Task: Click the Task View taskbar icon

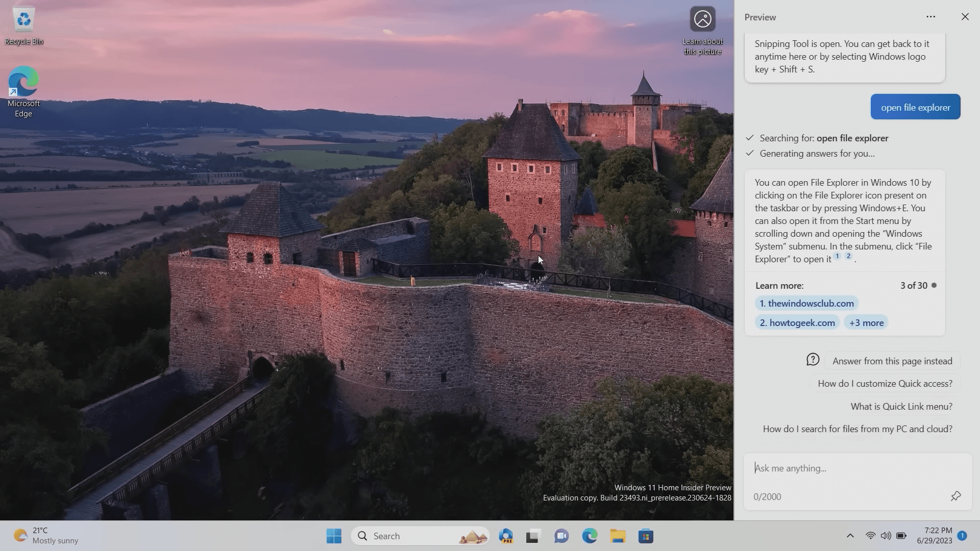Action: [533, 536]
